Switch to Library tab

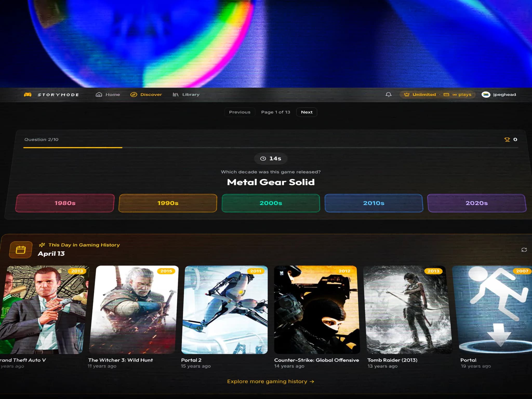pos(186,95)
